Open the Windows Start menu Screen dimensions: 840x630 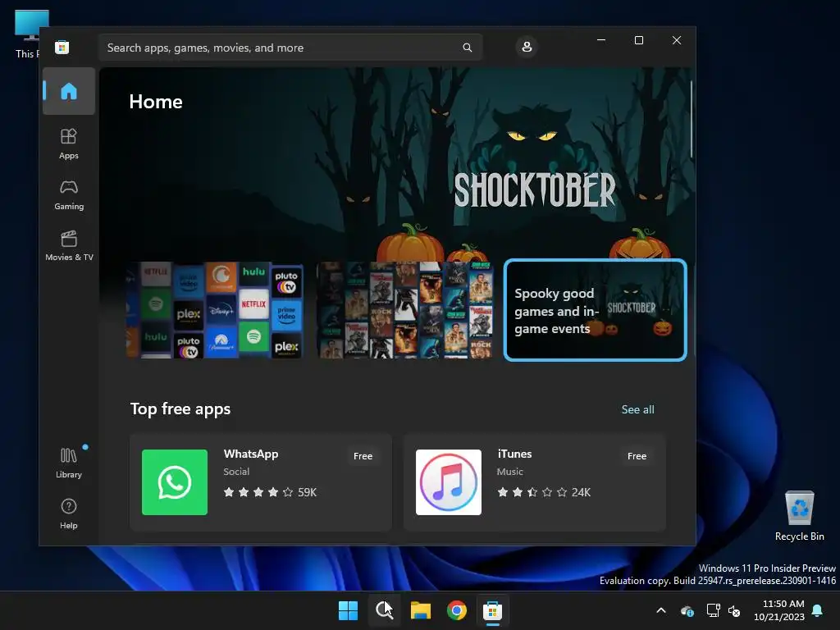(x=348, y=610)
